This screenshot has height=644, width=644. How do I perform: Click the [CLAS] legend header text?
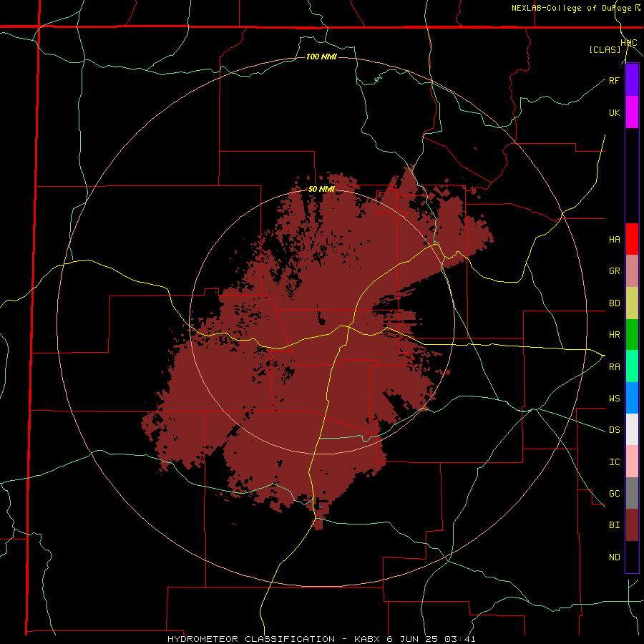click(605, 49)
